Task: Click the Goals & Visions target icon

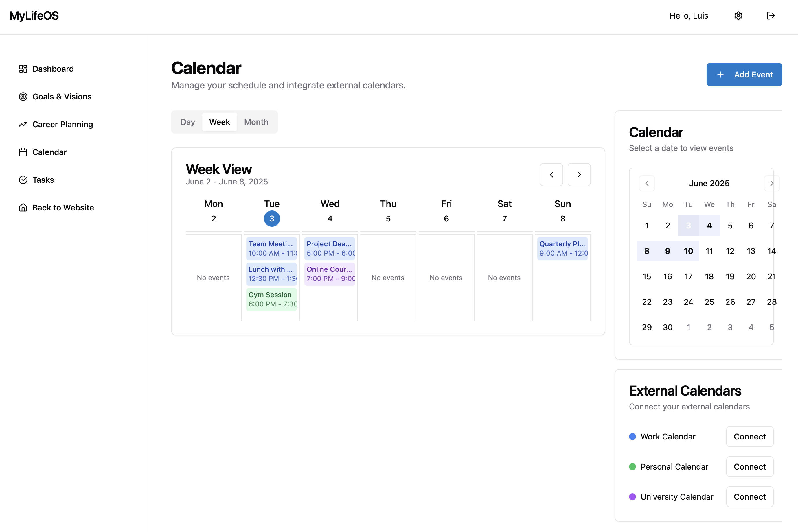Action: coord(23,97)
